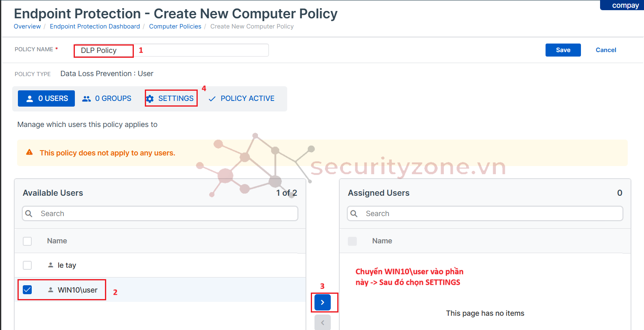Uncheck the WIN10\user checkbox
The height and width of the screenshot is (330, 644).
pyautogui.click(x=27, y=290)
